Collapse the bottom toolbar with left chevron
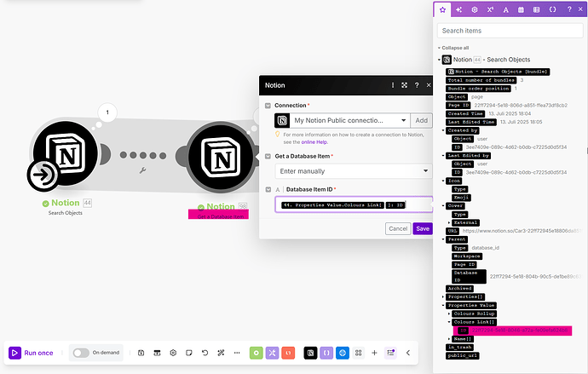Viewport: 588px width, 374px height. click(408, 353)
